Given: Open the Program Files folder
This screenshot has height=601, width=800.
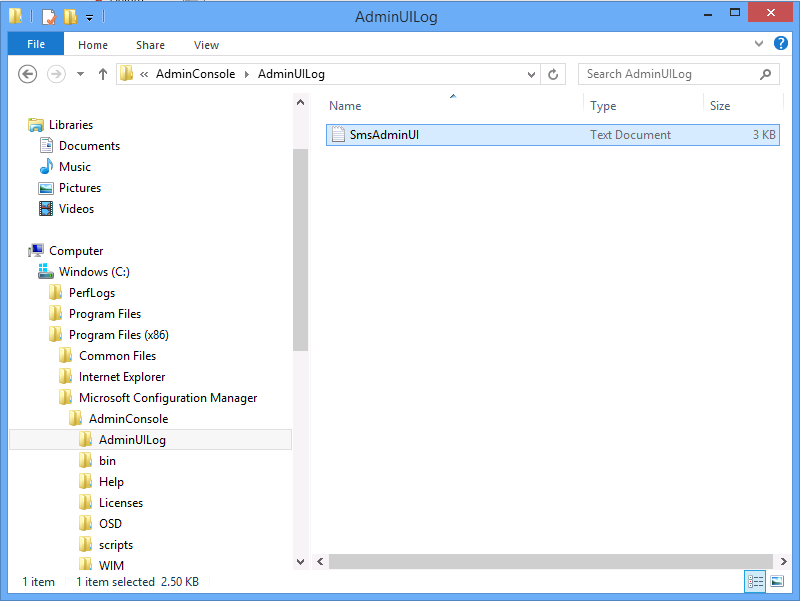Looking at the screenshot, I should click(105, 314).
